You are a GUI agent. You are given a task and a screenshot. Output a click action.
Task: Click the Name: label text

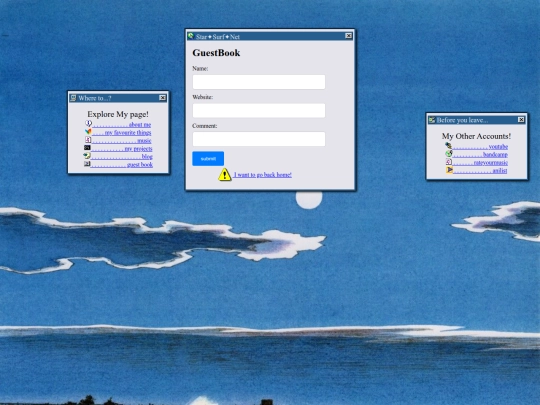coord(200,69)
